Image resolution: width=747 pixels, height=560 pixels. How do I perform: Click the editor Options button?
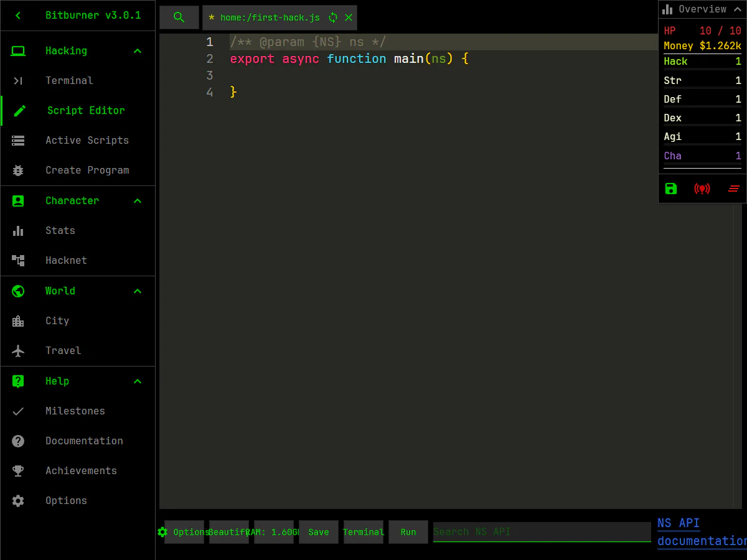pyautogui.click(x=184, y=532)
